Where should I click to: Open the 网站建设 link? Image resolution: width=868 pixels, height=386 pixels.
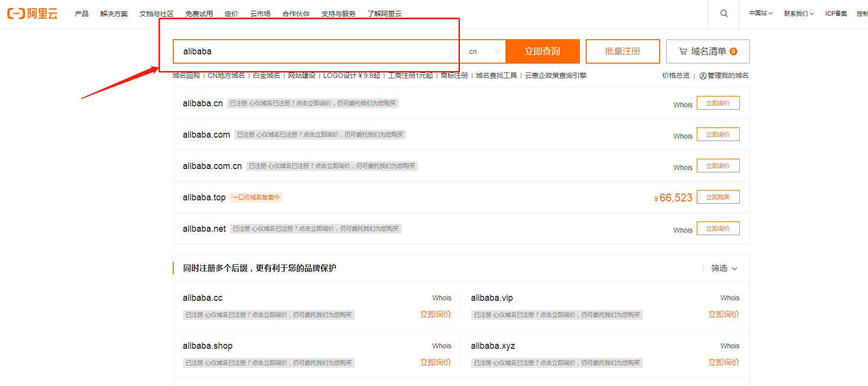[302, 75]
